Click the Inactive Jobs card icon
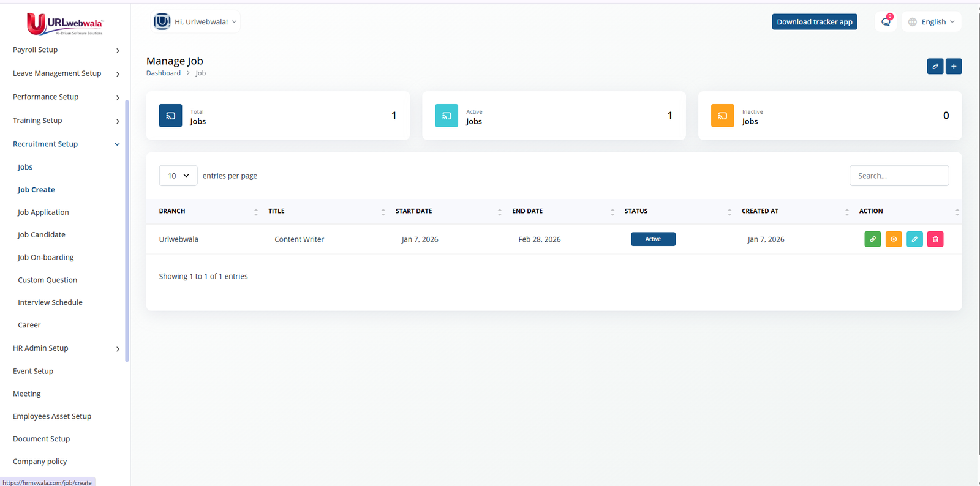The height and width of the screenshot is (486, 980). click(x=723, y=116)
